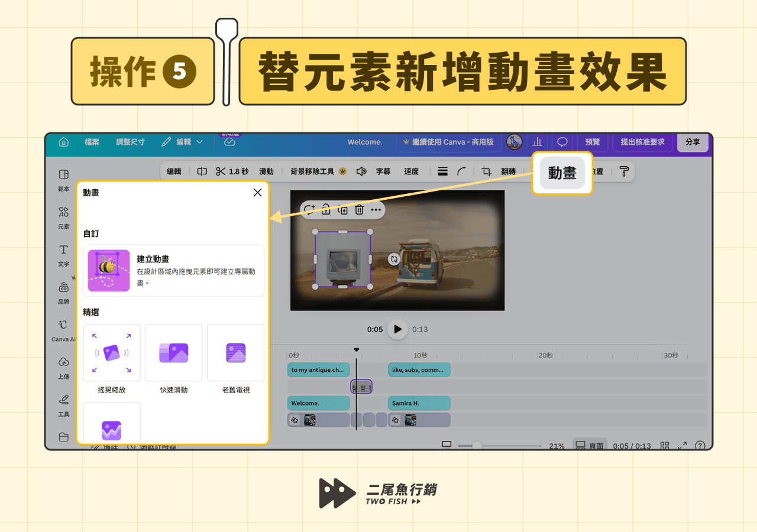
Task: Open the 文字 sidebar tab
Action: (63, 255)
